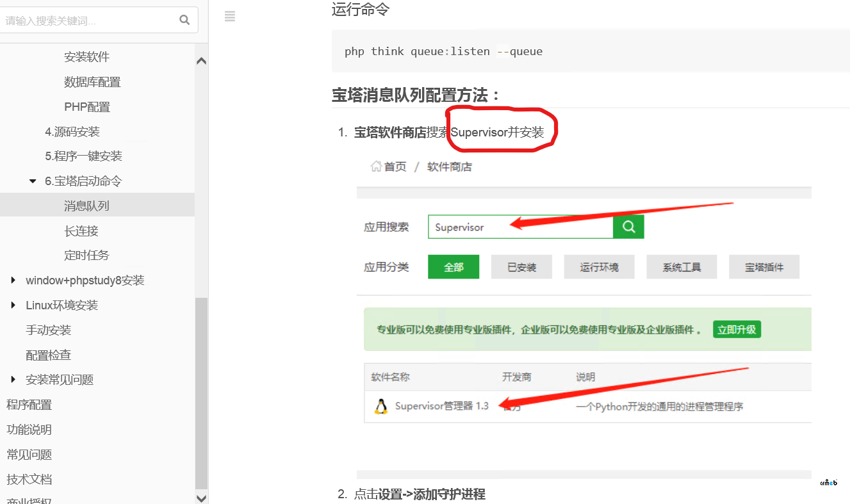Screen dimensions: 850x504
Task: Click the 应用分类 label
Action: tap(386, 267)
